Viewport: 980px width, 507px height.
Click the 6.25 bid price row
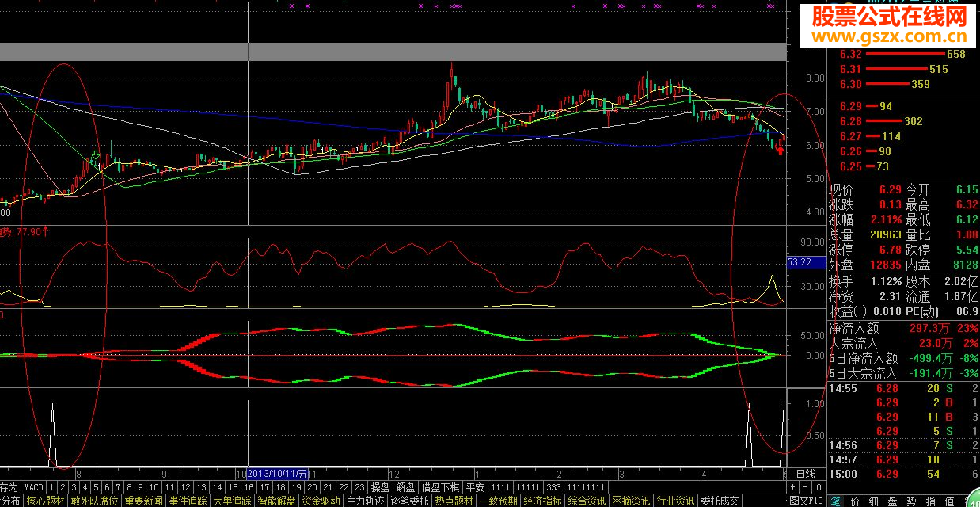[903, 166]
